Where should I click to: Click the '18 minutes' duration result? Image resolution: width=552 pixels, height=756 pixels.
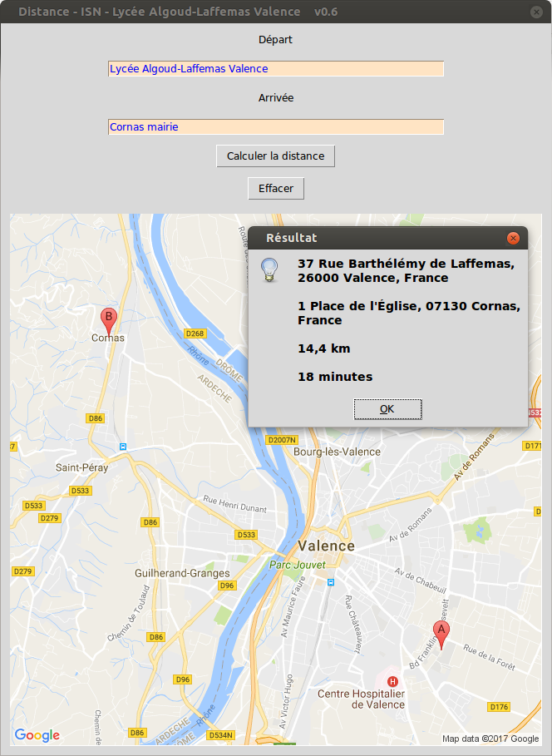coord(335,377)
